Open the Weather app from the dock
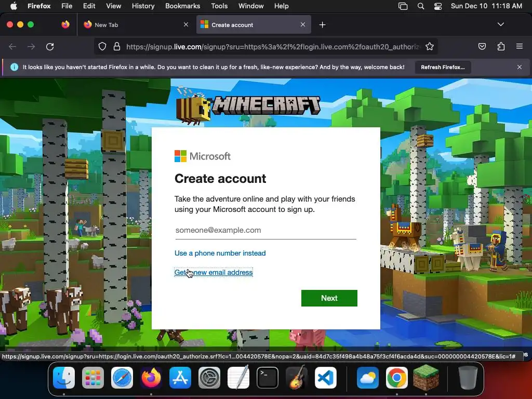The image size is (532, 399). (x=367, y=378)
